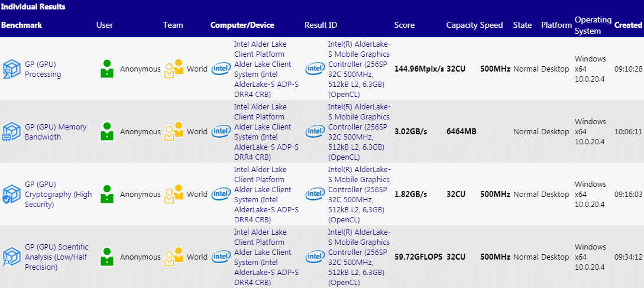This screenshot has height=288, width=644.
Task: Open the GP (GPU) Processing benchmark link
Action: click(43, 69)
